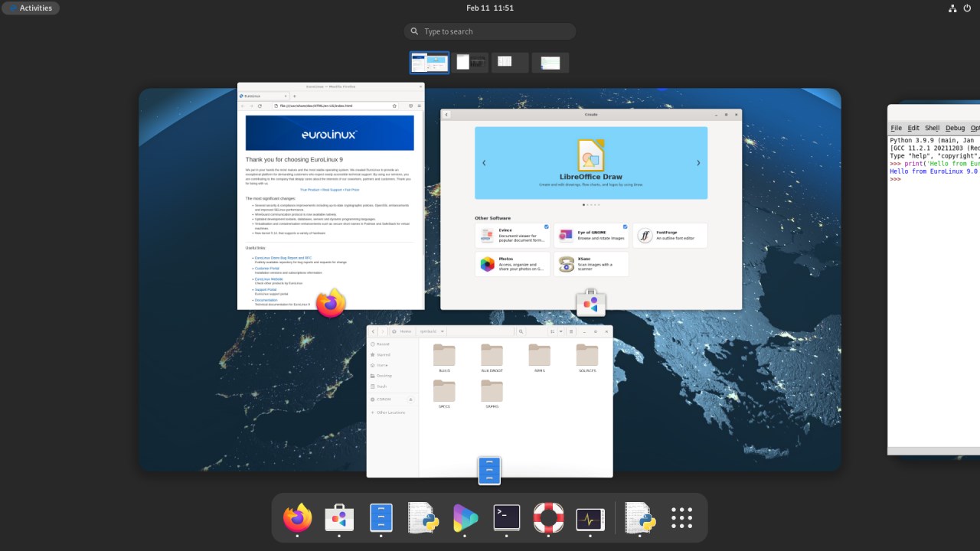This screenshot has height=551, width=980.
Task: Open the Photos app card
Action: pyautogui.click(x=512, y=264)
